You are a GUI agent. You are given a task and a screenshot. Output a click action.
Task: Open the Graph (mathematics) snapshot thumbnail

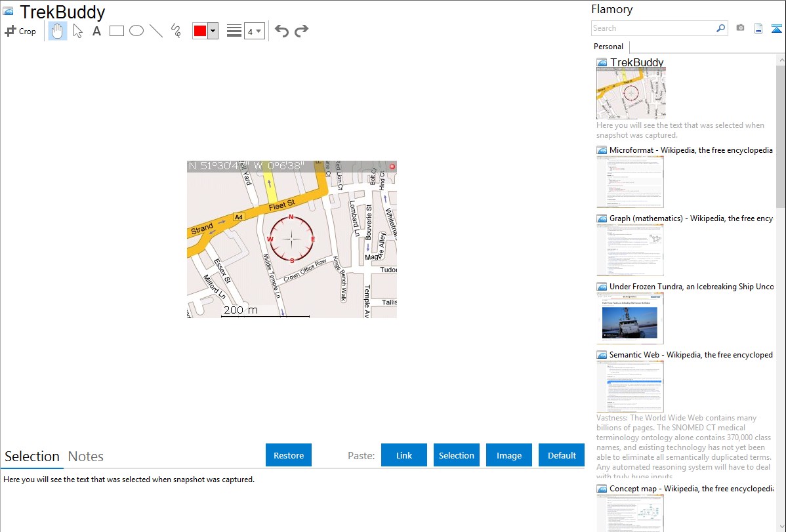(x=630, y=250)
